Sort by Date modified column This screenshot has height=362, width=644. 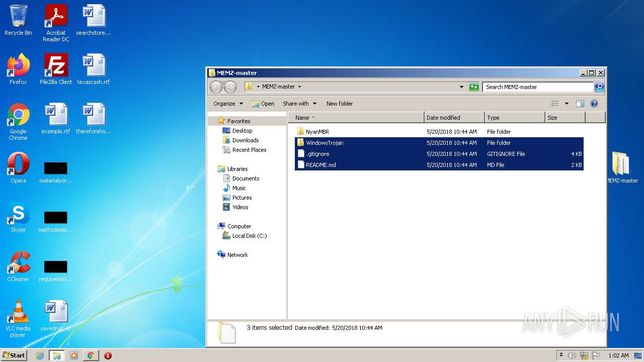pyautogui.click(x=454, y=118)
